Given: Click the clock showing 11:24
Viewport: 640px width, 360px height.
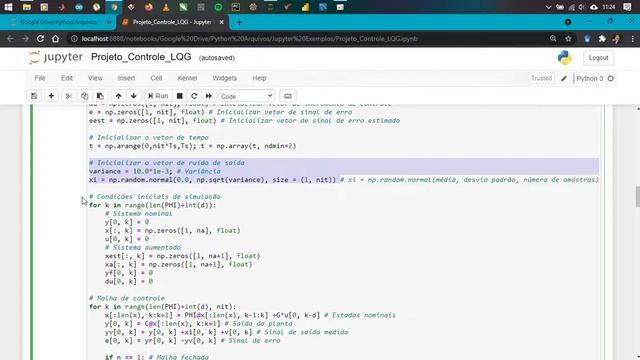Looking at the screenshot, I should (x=609, y=7).
